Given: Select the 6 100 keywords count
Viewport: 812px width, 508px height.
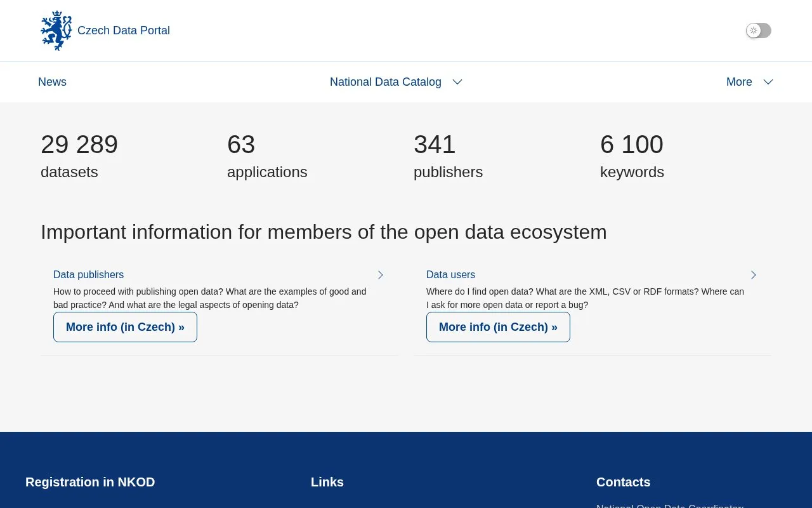Looking at the screenshot, I should pos(632,145).
